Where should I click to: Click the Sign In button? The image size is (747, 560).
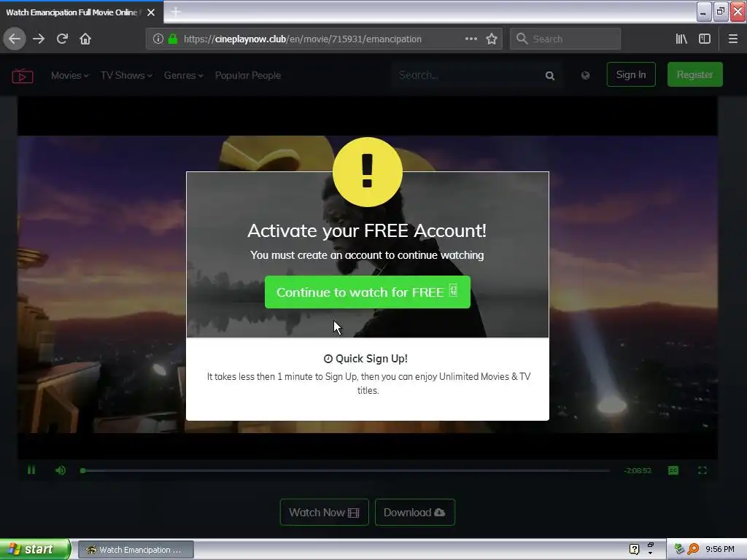coord(631,75)
